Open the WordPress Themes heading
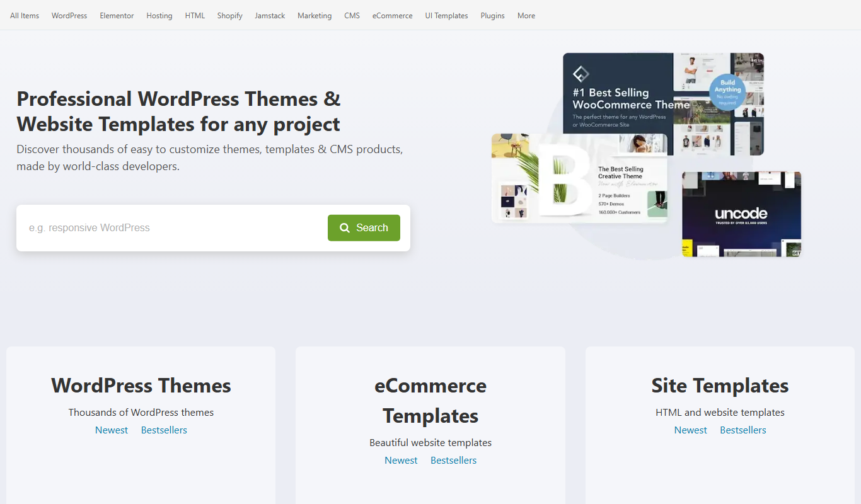861x504 pixels. pyautogui.click(x=141, y=386)
